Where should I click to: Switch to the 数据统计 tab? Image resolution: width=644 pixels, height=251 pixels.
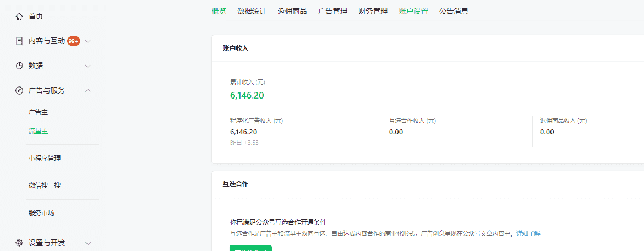(x=252, y=11)
